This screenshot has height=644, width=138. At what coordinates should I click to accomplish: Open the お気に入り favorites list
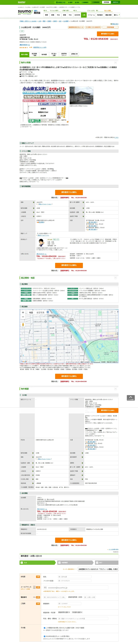tap(61, 2)
